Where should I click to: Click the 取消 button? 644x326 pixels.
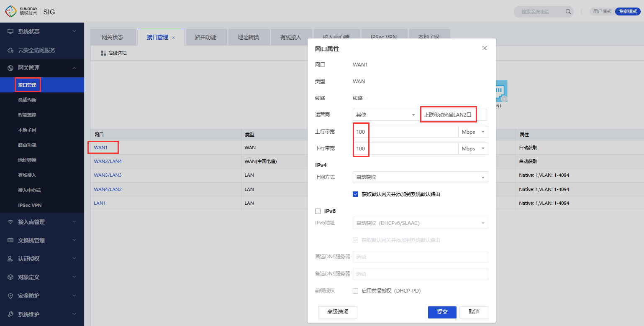pos(474,312)
